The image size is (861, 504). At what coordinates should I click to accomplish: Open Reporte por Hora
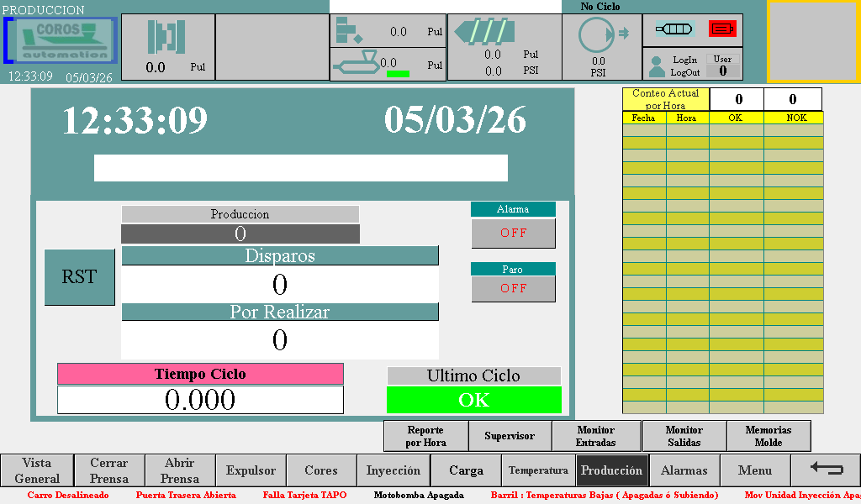[x=425, y=436]
